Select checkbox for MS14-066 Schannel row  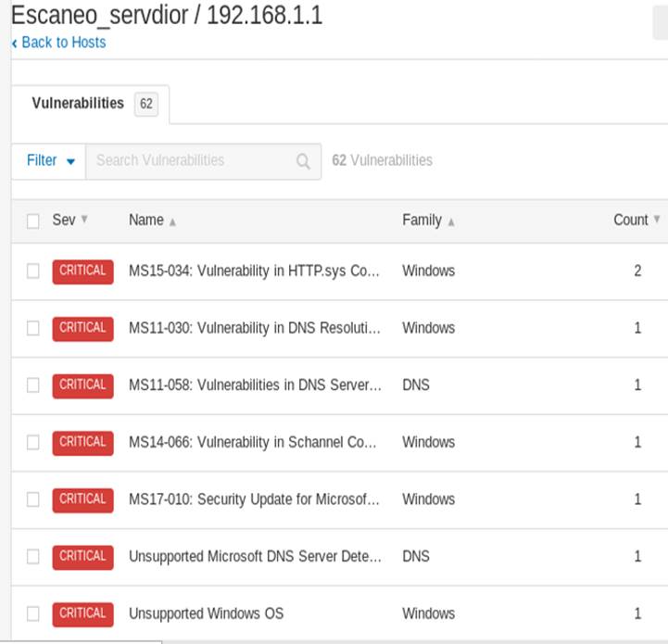coord(33,443)
